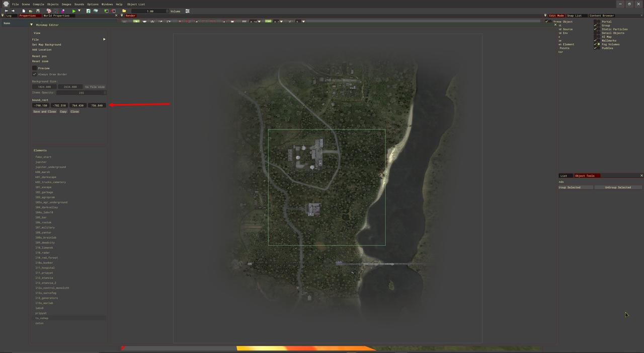Click the magenta cube toolbar icon
The image size is (644, 353).
(63, 11)
